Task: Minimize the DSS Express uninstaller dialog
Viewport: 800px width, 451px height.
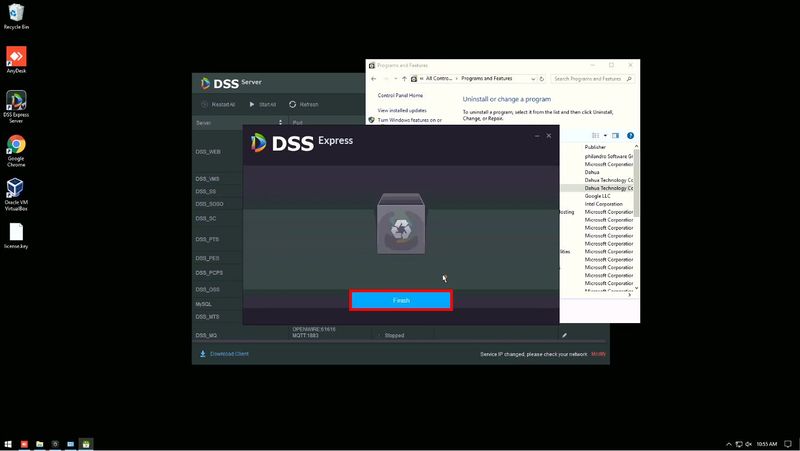Action: coord(537,136)
